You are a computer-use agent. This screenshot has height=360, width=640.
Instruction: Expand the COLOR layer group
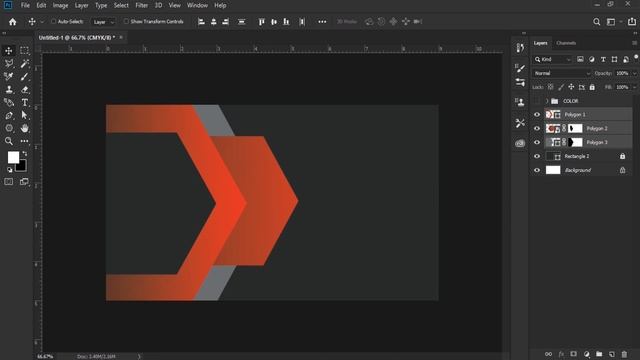click(547, 101)
